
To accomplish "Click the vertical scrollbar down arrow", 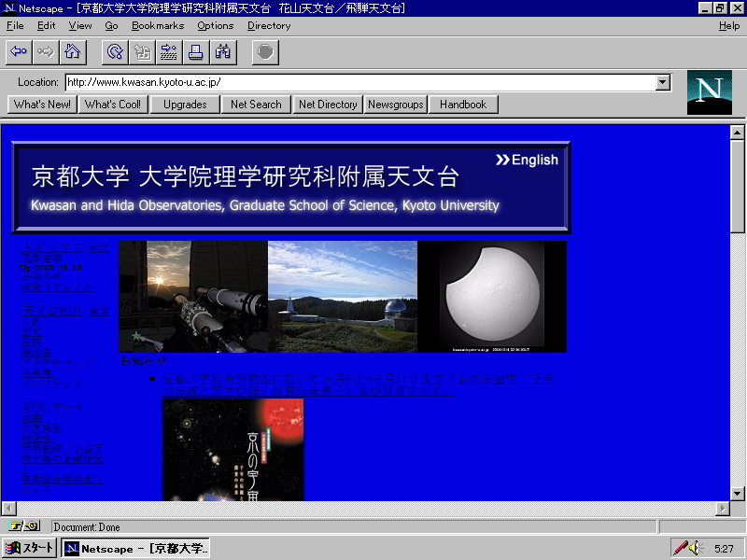I will pyautogui.click(x=737, y=494).
